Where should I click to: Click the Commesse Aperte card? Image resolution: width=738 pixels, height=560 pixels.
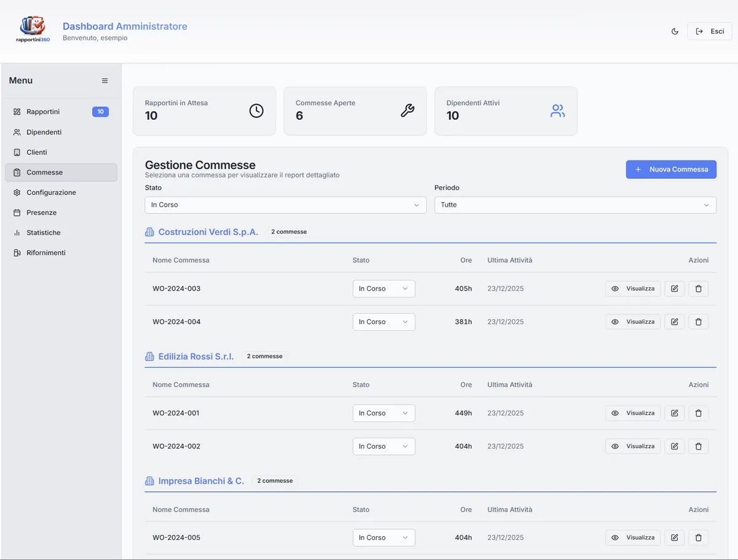click(x=355, y=111)
